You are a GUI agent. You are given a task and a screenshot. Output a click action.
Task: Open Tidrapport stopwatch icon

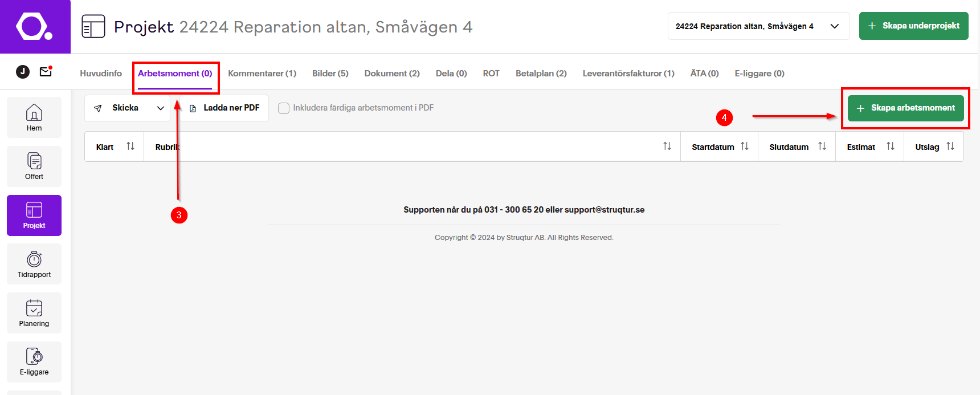click(34, 264)
